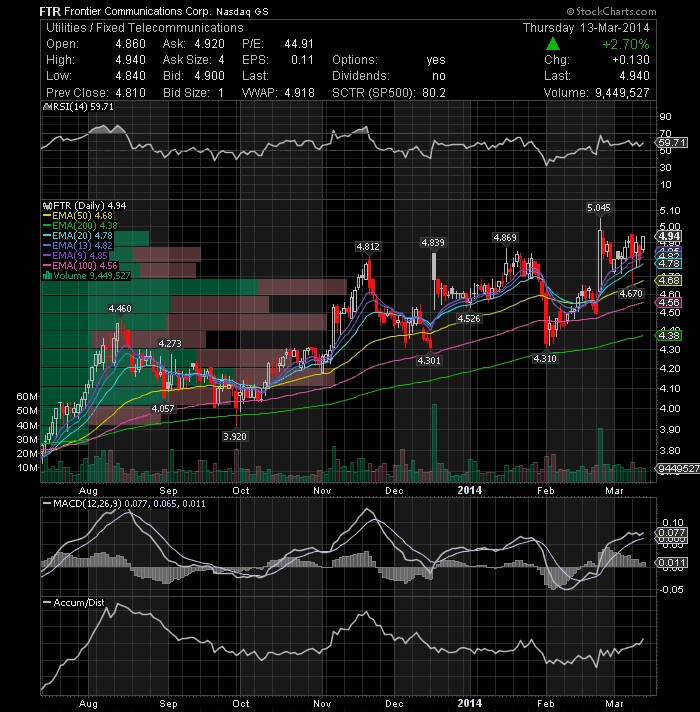The height and width of the screenshot is (712, 700).
Task: Click the area-chart icon beside RSI(14) label
Action: pos(47,107)
